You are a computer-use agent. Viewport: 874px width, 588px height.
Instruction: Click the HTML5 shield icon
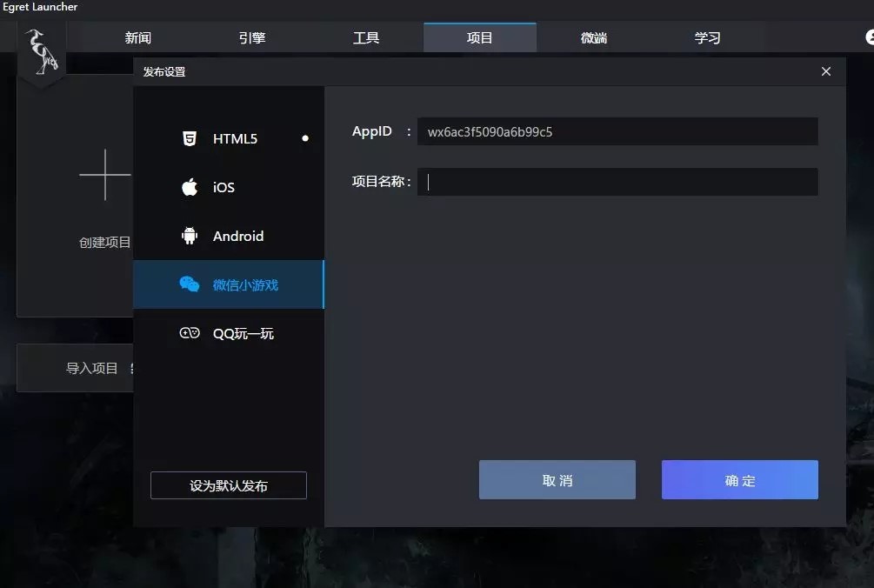click(190, 138)
